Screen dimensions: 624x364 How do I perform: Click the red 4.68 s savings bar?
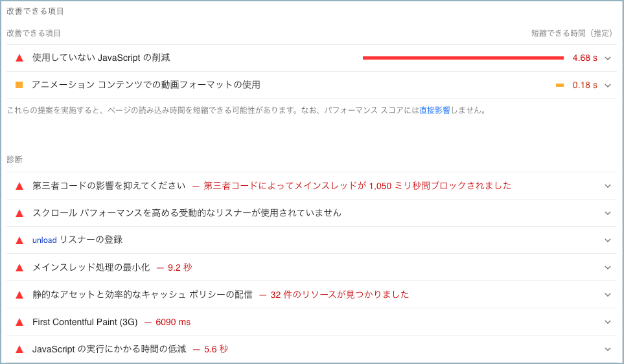pos(463,58)
